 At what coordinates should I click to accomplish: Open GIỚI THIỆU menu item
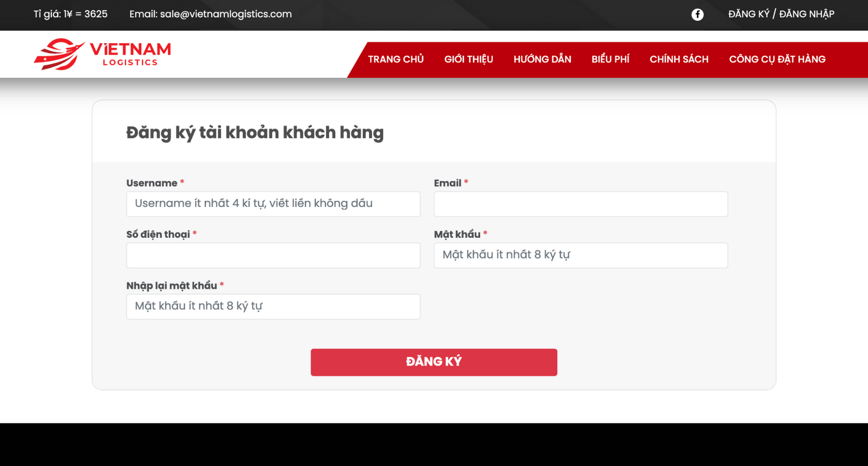(x=469, y=59)
